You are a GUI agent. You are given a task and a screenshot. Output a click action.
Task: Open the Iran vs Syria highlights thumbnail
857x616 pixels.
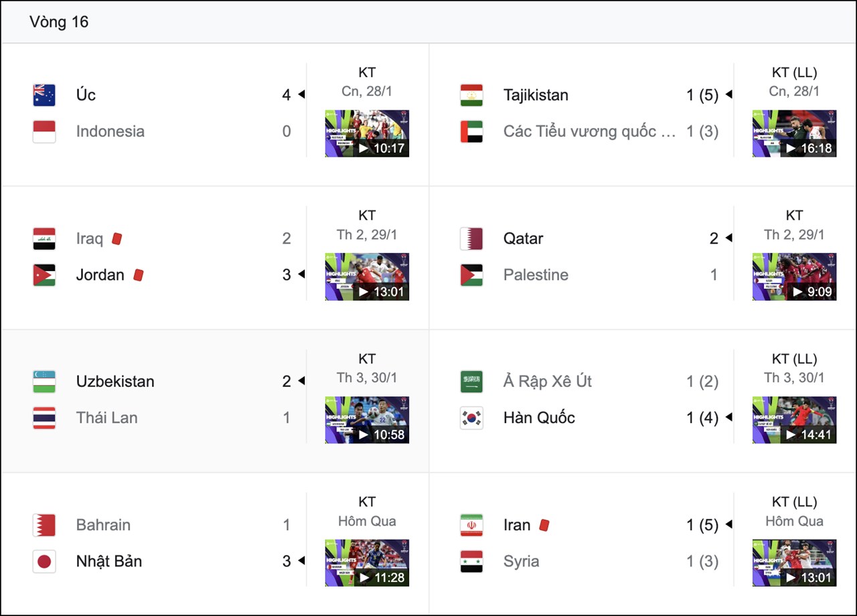[x=794, y=563]
